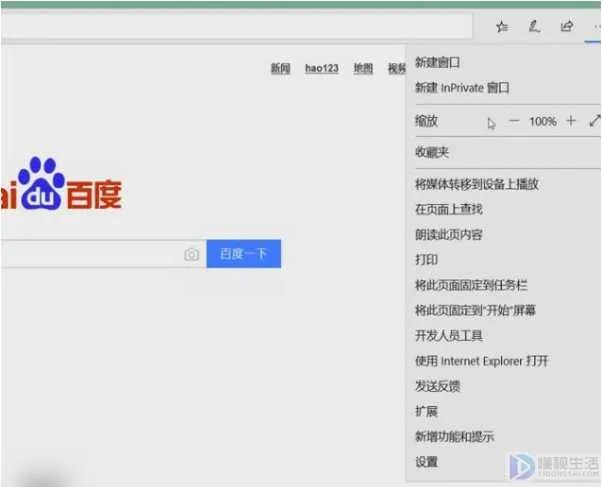Select 打印 from the menu
Screen dimensions: 603x487
coord(426,260)
